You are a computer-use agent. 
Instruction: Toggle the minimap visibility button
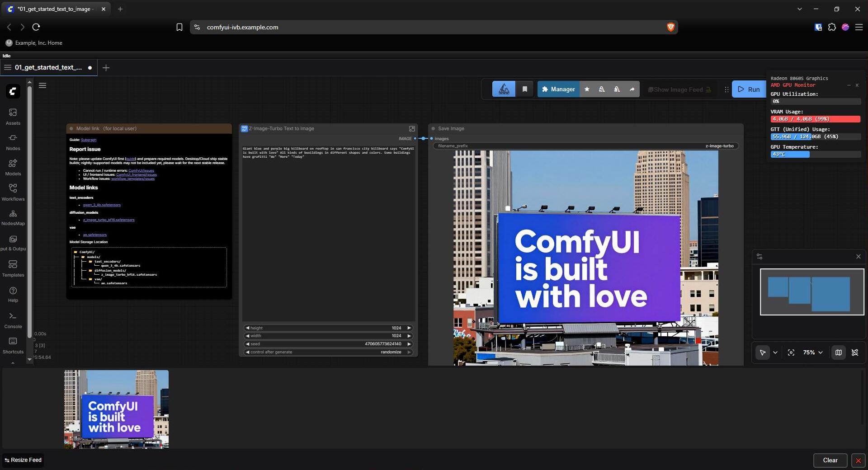[839, 352]
